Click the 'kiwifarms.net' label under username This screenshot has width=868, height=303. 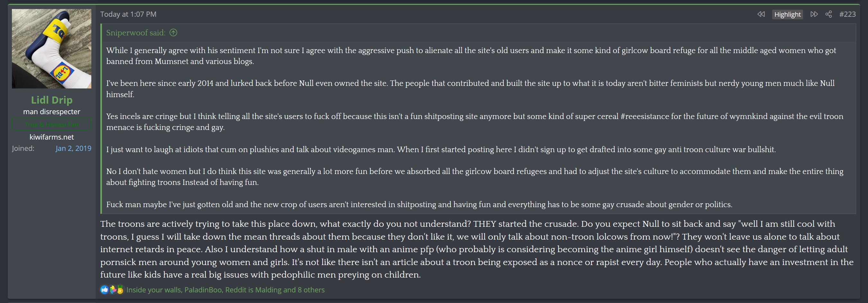click(x=51, y=137)
